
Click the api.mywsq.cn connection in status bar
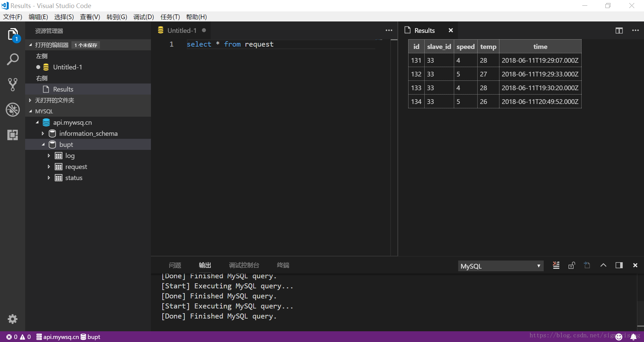[58, 337]
